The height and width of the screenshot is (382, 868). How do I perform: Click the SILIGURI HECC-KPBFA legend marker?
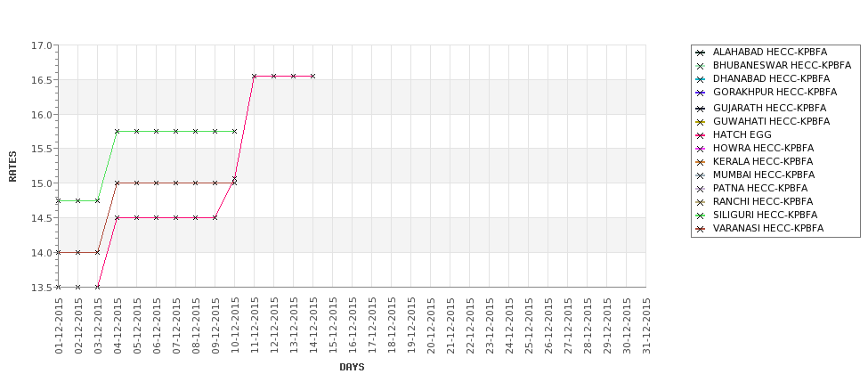(x=701, y=215)
